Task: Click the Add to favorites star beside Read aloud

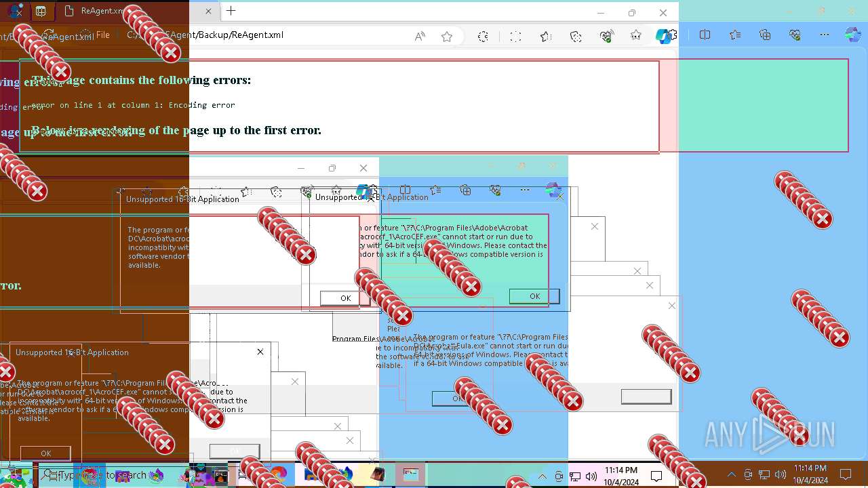Action: pos(447,37)
